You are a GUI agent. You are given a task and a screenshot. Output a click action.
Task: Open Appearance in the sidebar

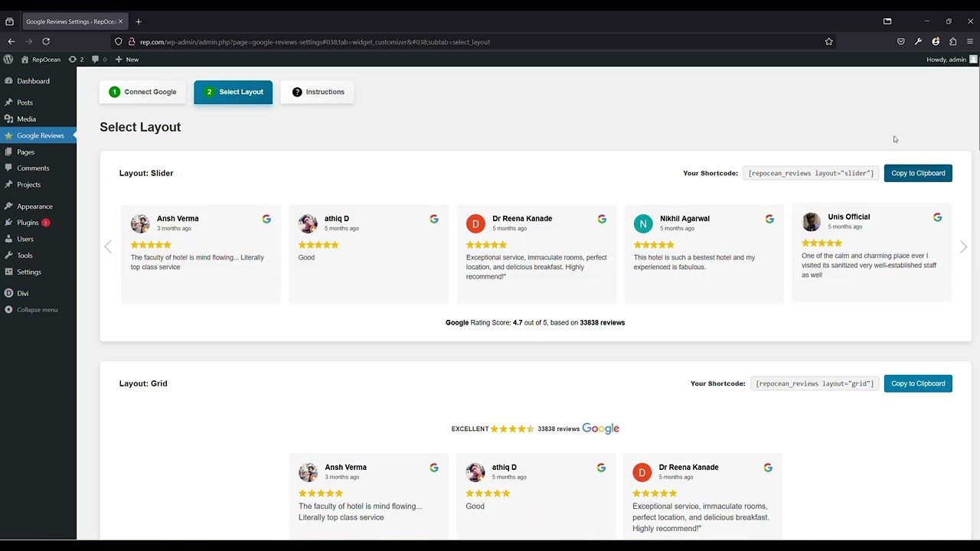34,206
